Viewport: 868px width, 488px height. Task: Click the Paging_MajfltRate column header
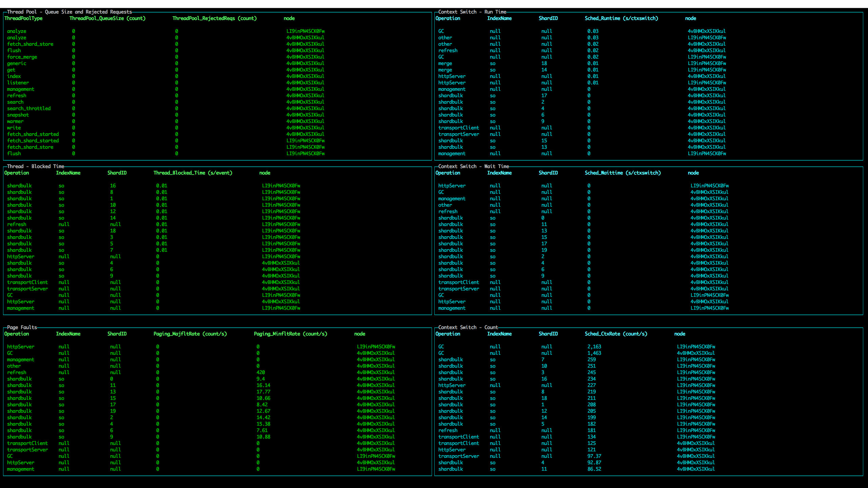point(190,334)
